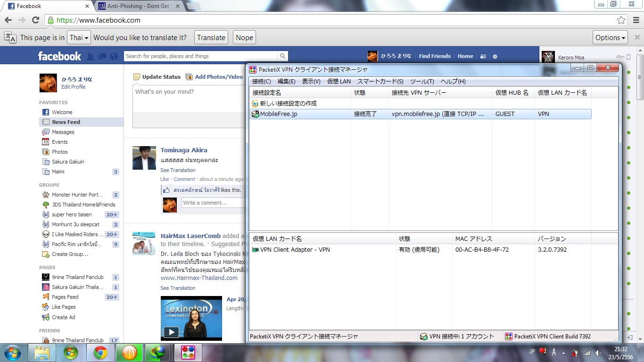This screenshot has width=644, height=362.
Task: Click the www.Hairmax-Thailand.com link
Action: 199,278
